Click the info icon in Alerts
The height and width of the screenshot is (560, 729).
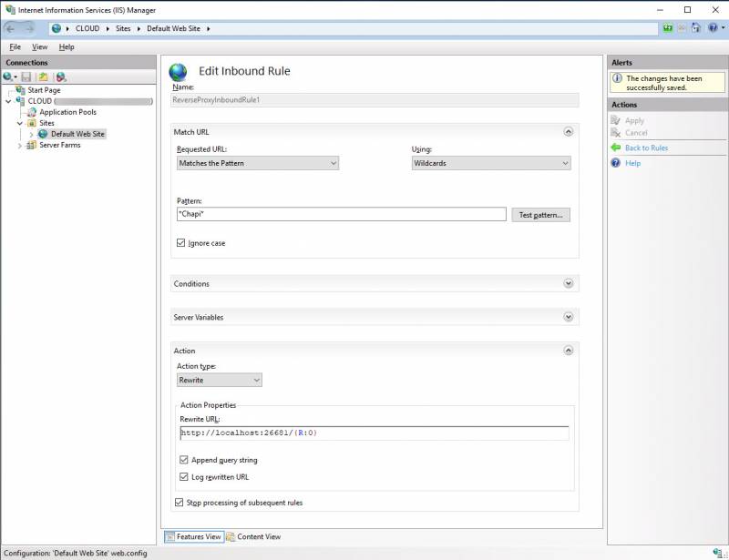pos(617,78)
